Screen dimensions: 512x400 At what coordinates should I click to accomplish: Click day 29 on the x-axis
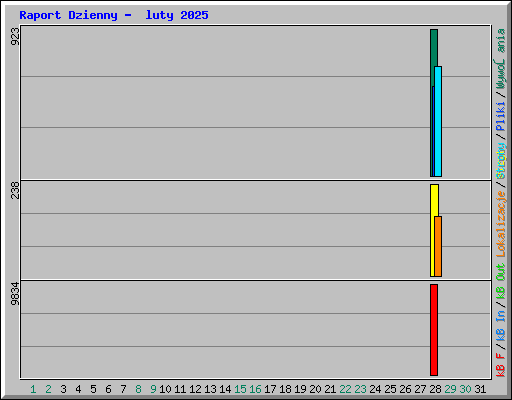(450, 389)
